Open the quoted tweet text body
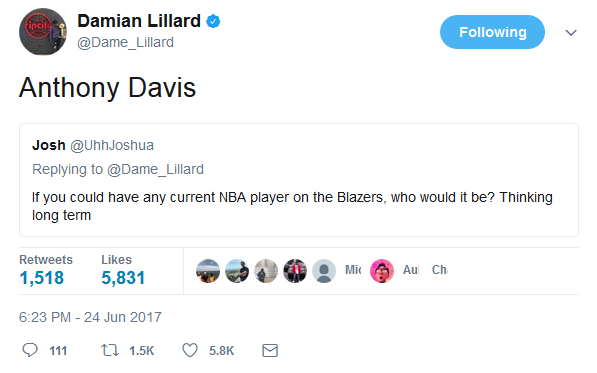 coord(292,206)
